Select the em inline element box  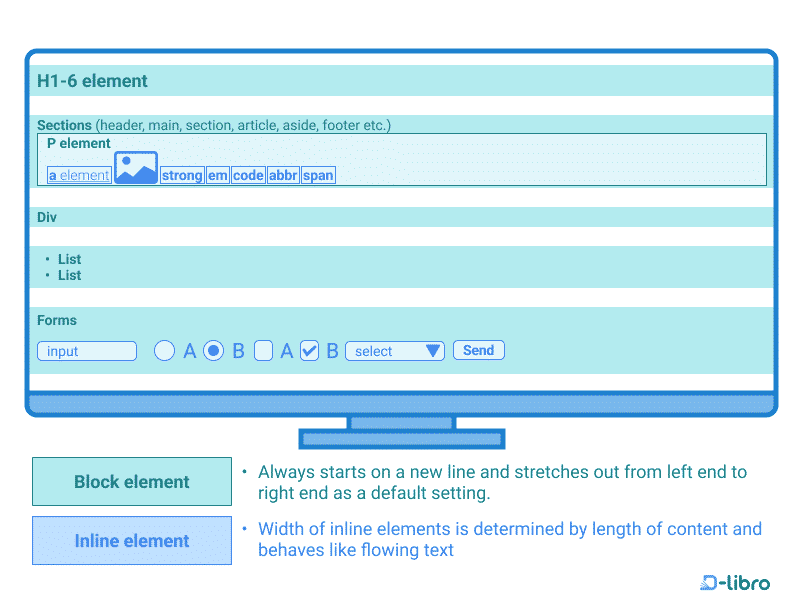(217, 175)
